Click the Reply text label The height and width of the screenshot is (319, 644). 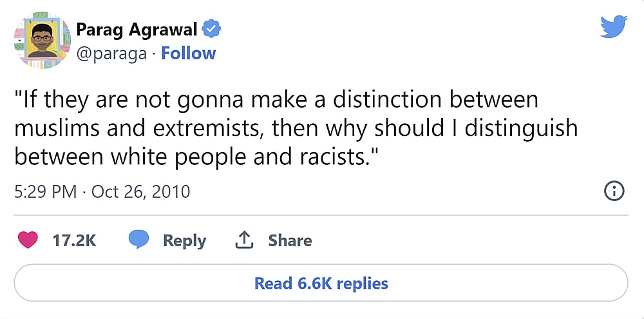[184, 240]
